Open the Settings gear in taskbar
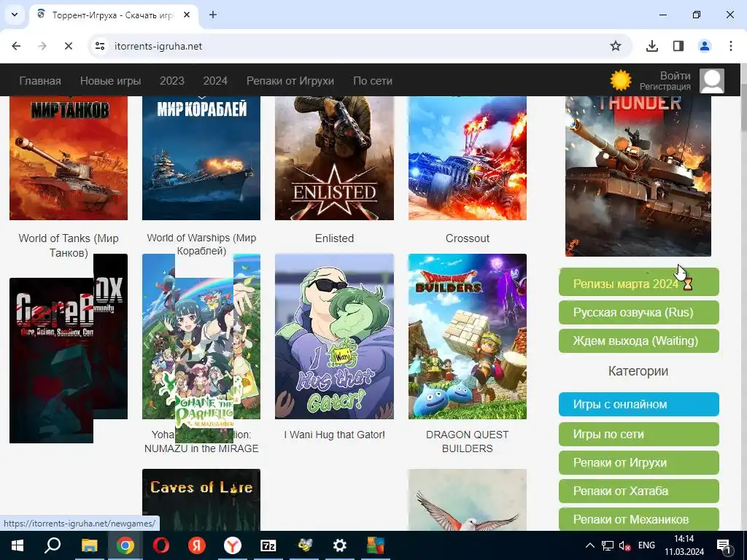747x560 pixels. [340, 545]
